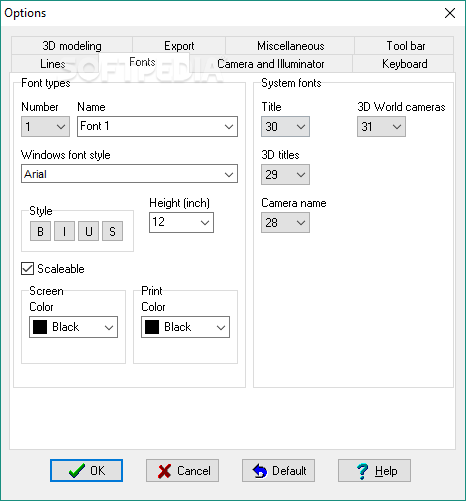Expand the font Name combo box

[229, 127]
